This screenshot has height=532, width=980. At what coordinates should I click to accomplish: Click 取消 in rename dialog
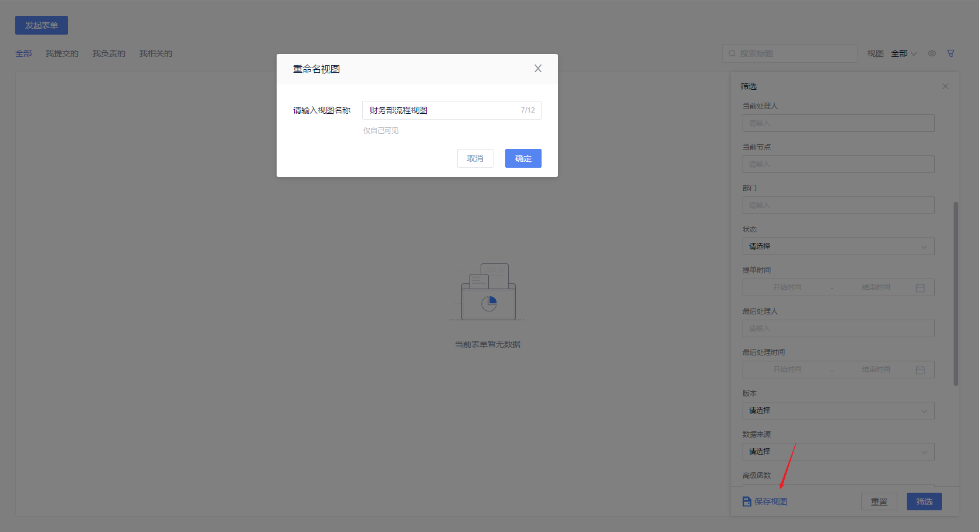point(475,158)
